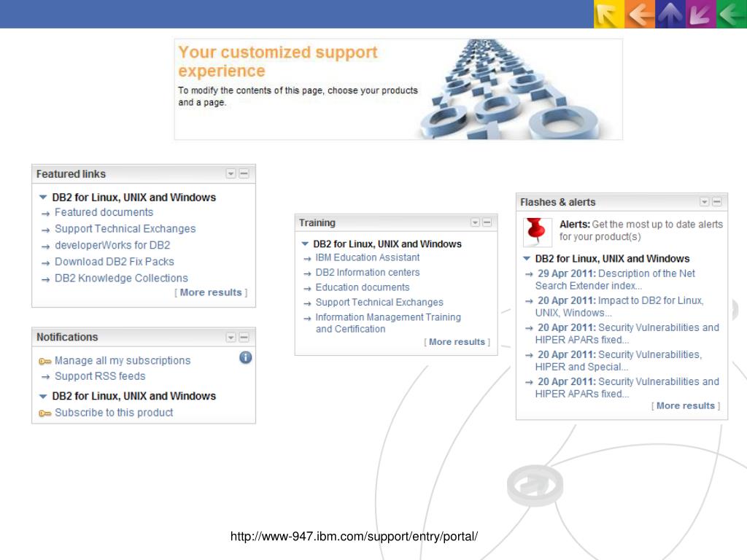
Task: Collapse DB2 section in Flashes & alerts
Action: 527,259
